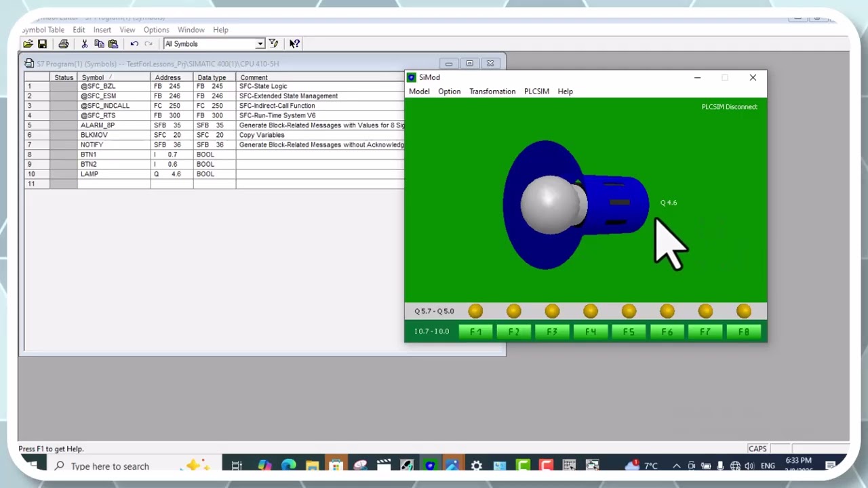Click the yellow indicator lamp above F1
Screen dimensions: 868x488
pos(475,311)
